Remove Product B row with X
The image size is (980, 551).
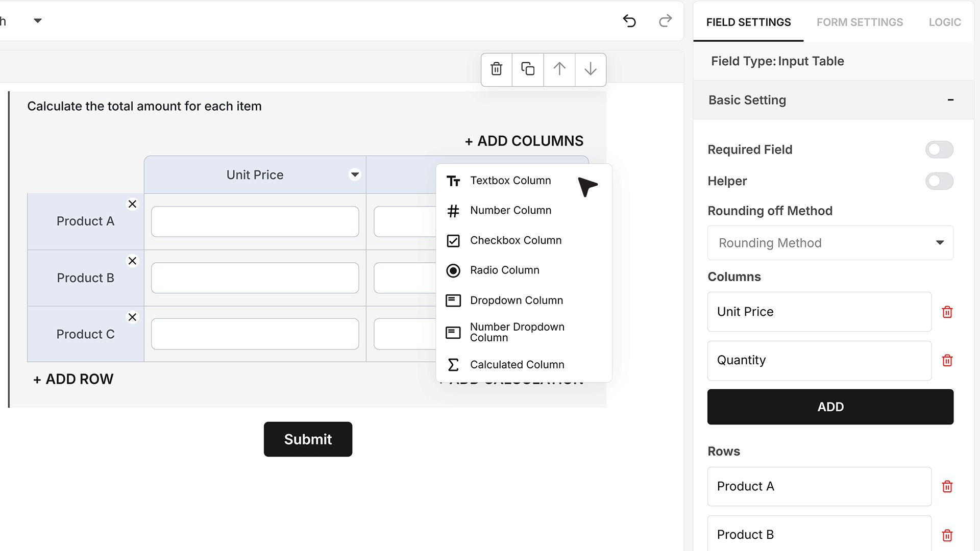(x=132, y=261)
